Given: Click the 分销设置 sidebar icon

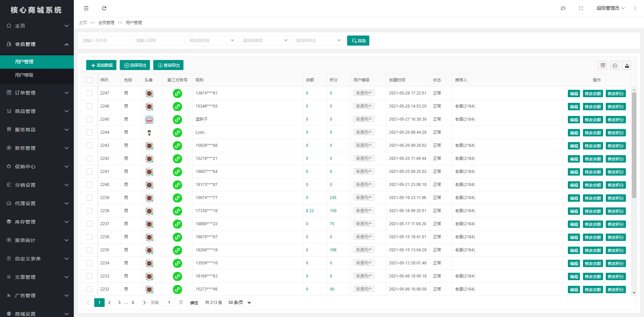Looking at the screenshot, I should [9, 185].
